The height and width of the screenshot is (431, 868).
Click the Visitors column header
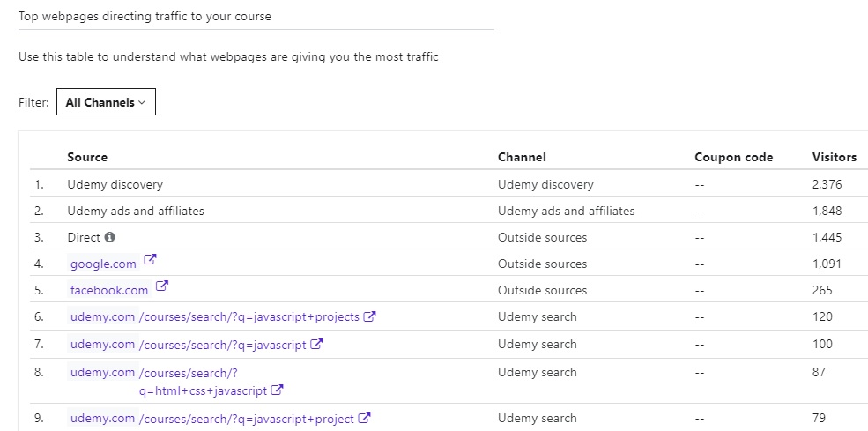[x=834, y=157]
